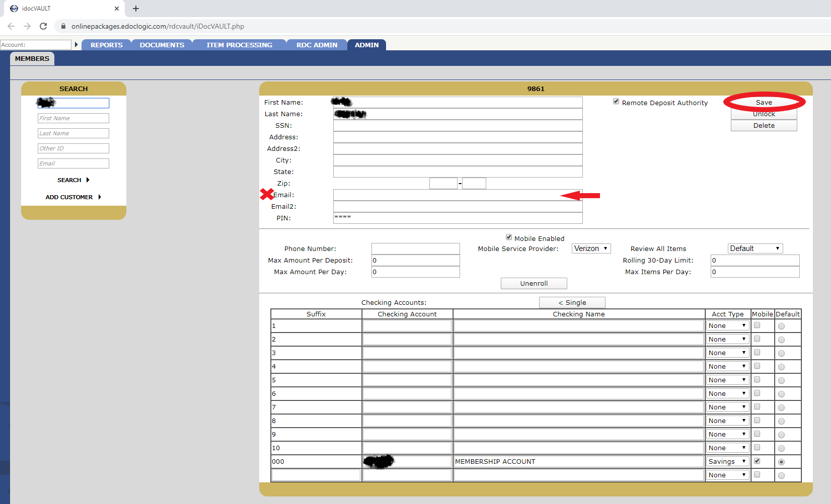Delete the member record
Viewport: 831px width, 504px height.
point(764,126)
